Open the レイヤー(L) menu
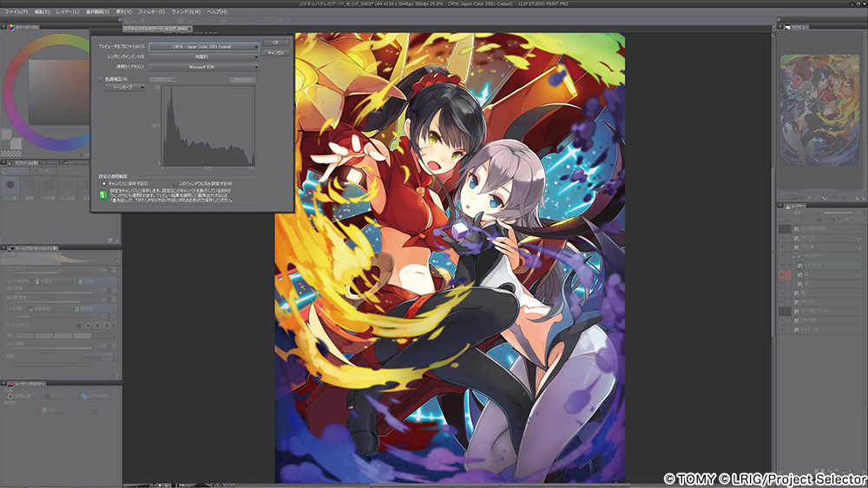Viewport: 868px width, 488px height. [68, 11]
